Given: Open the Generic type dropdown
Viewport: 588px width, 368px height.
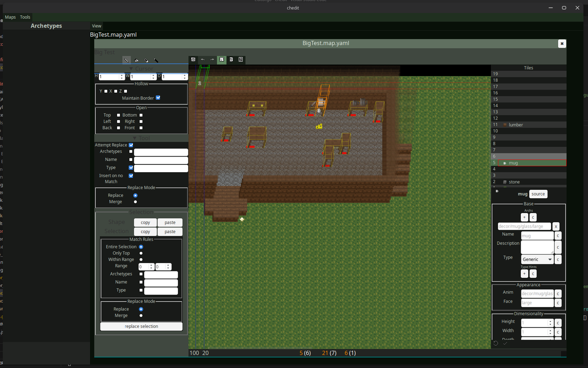Looking at the screenshot, I should point(537,259).
